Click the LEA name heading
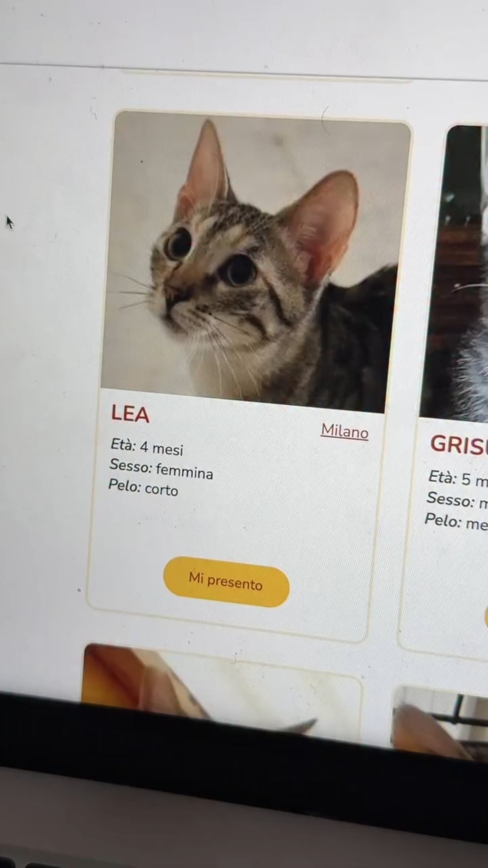 point(130,414)
